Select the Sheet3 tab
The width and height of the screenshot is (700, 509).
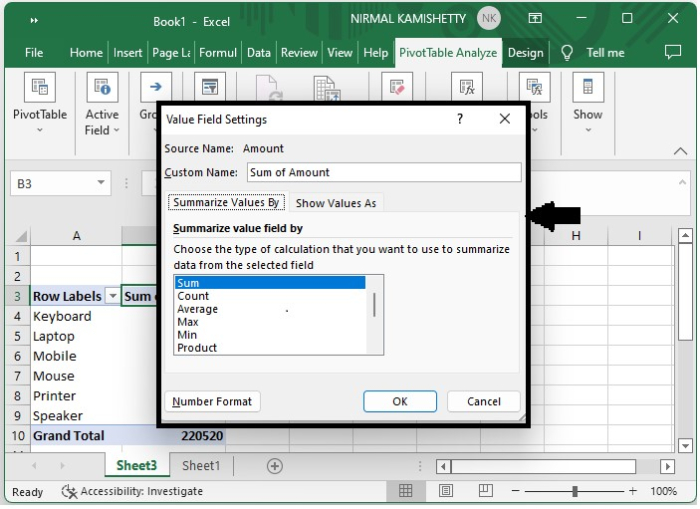[x=137, y=466]
